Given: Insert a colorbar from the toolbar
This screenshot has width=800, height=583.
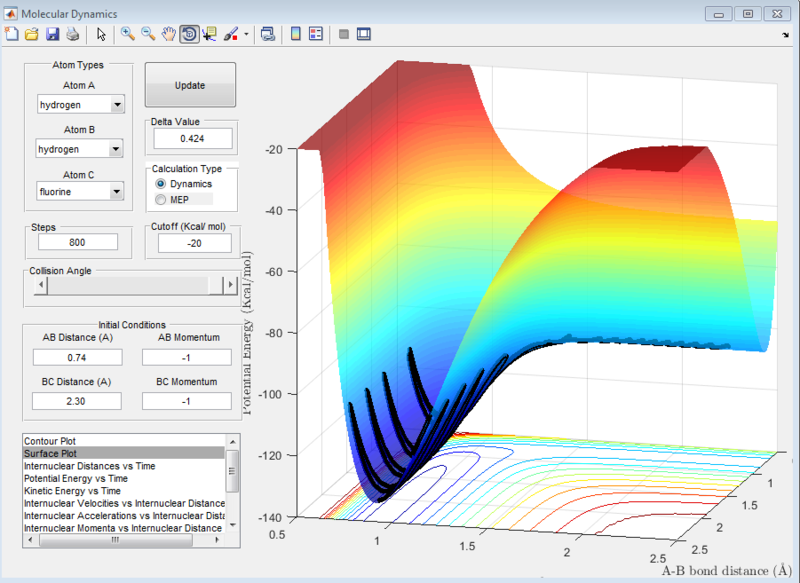Looking at the screenshot, I should [x=295, y=34].
